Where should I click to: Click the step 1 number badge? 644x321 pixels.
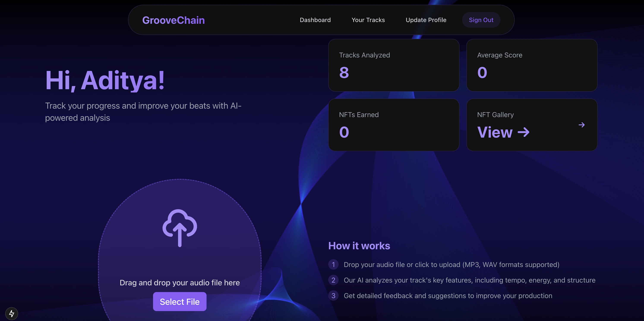pos(333,264)
